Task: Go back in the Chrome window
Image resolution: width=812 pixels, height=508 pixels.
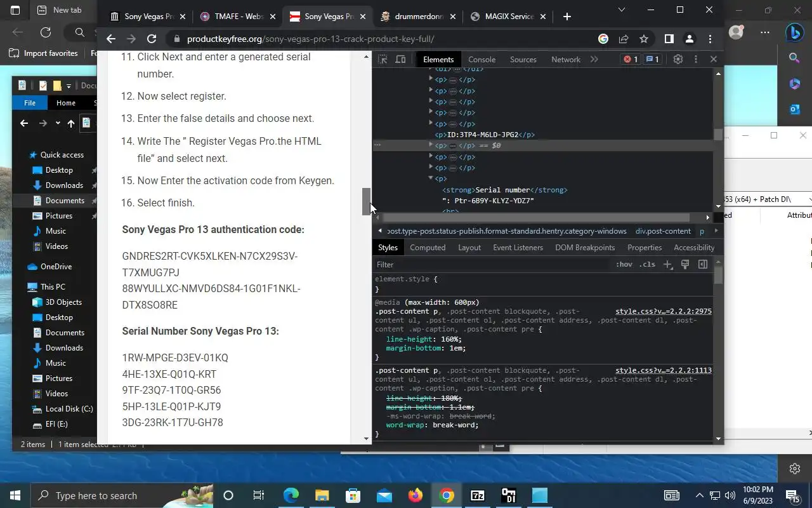Action: tap(111, 39)
